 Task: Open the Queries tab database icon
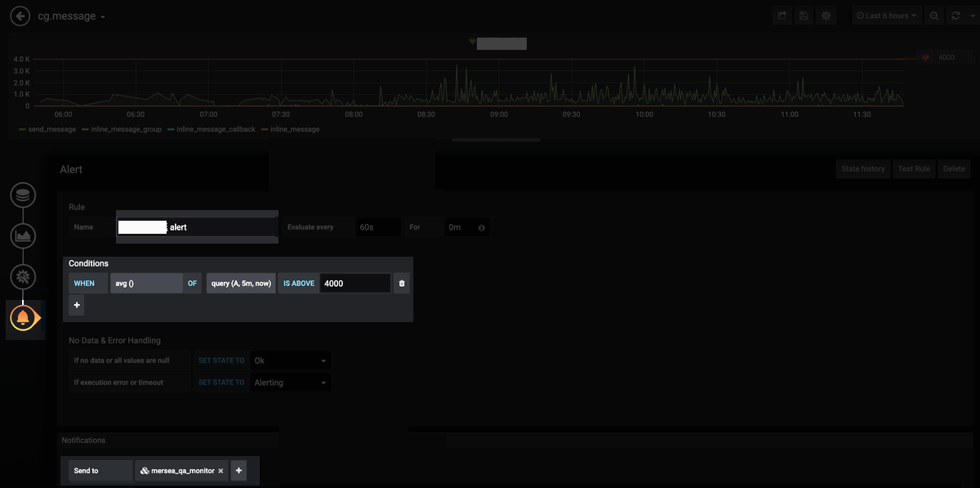tap(22, 195)
